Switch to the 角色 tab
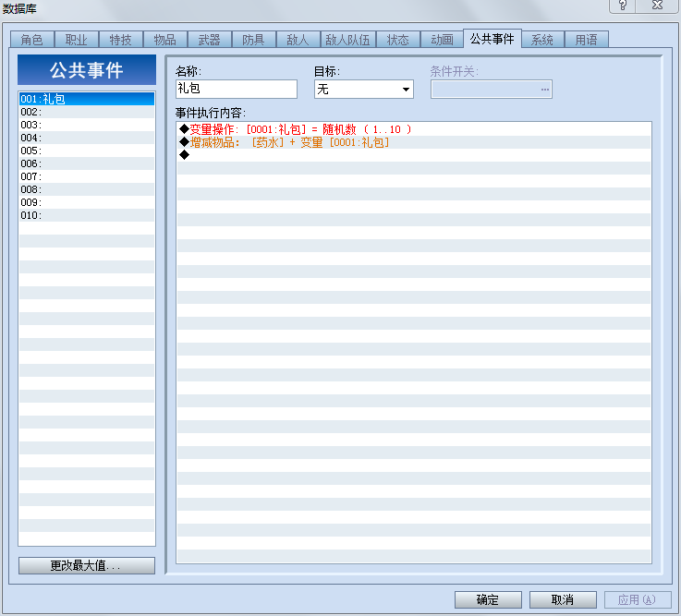681x616 pixels. pyautogui.click(x=32, y=40)
